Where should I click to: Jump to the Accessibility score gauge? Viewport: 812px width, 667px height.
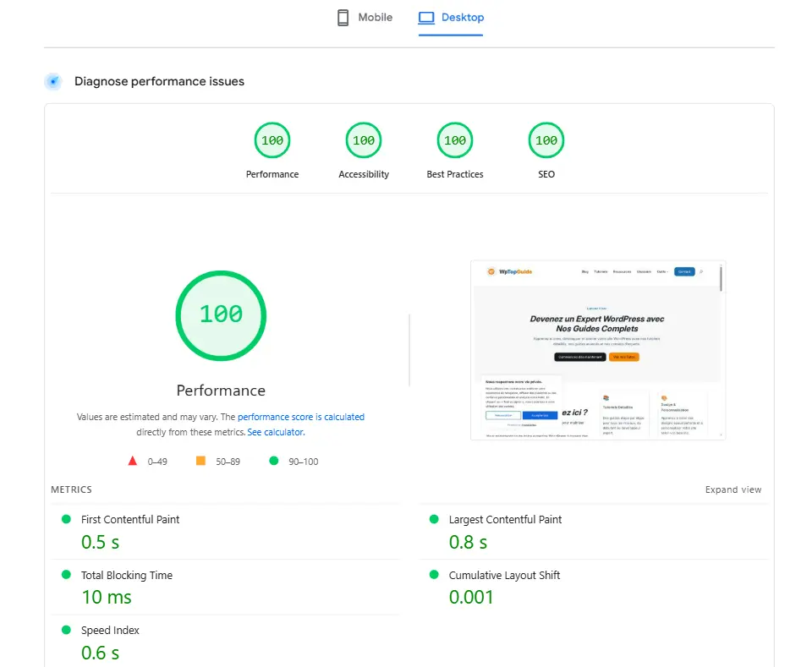tap(364, 140)
